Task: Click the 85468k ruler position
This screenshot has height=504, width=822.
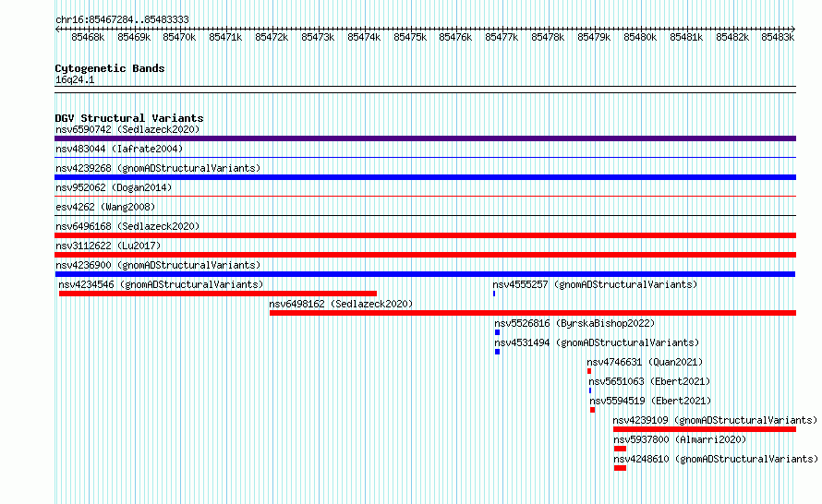Action: coord(88,37)
